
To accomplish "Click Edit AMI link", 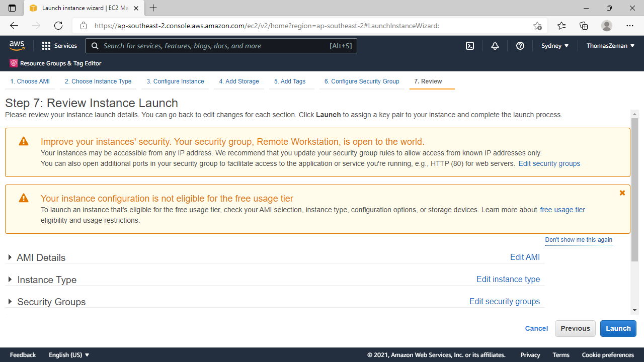I will [525, 257].
